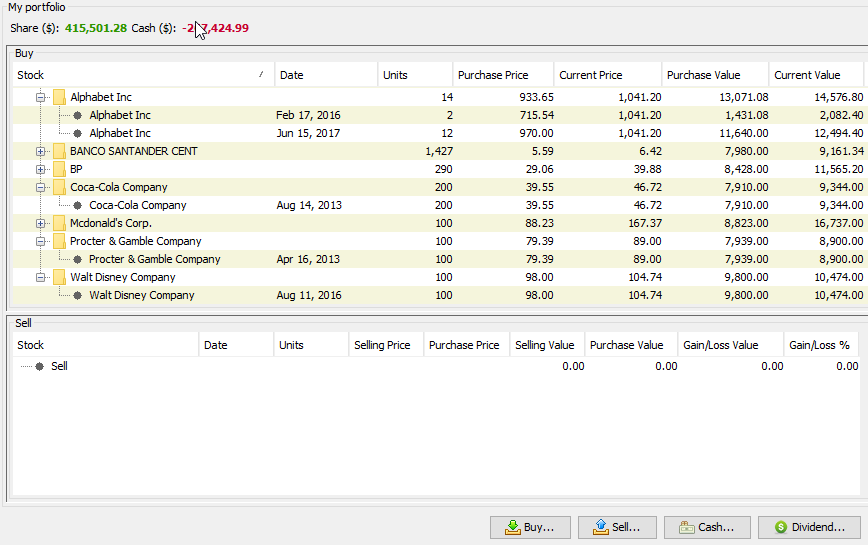This screenshot has width=868, height=545.
Task: Select the Alphabet Inc parent row
Action: 438,97
